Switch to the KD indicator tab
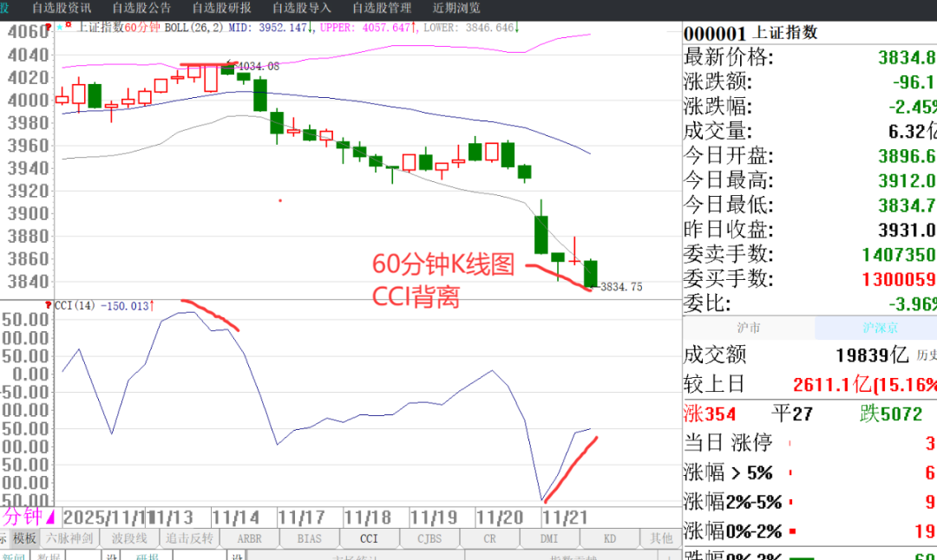This screenshot has width=937, height=560. (610, 538)
